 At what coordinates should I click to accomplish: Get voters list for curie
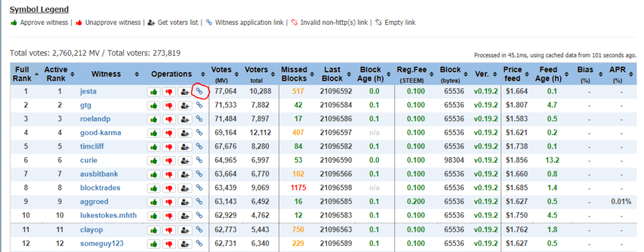pyautogui.click(x=185, y=161)
